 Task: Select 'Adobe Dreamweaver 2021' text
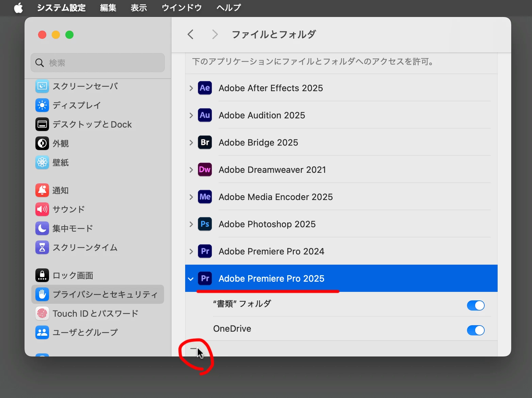pyautogui.click(x=273, y=170)
